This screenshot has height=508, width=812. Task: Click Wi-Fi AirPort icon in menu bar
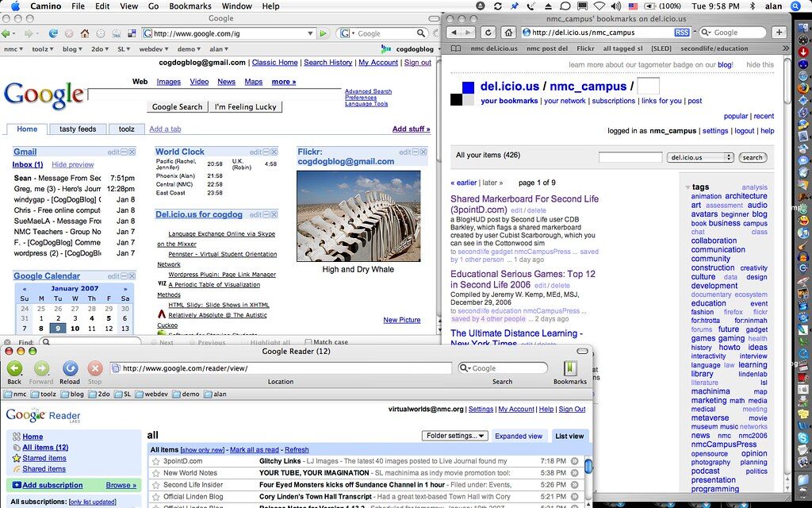pos(599,6)
